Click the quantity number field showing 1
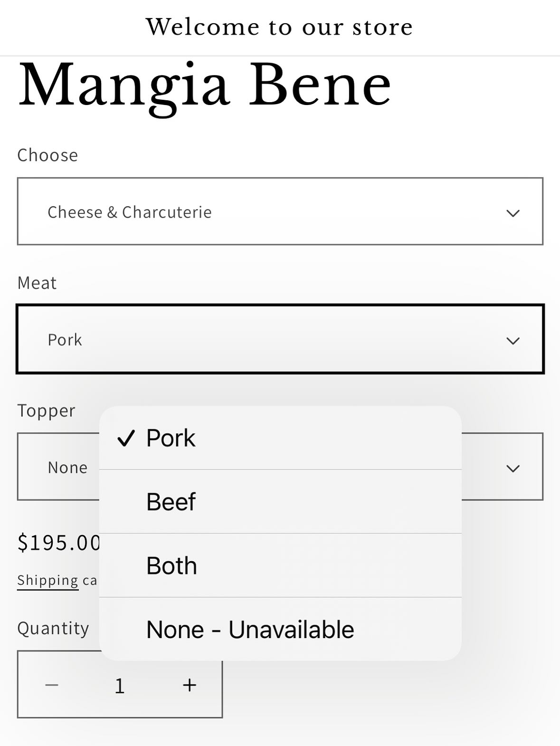This screenshot has width=560, height=746. [x=120, y=686]
